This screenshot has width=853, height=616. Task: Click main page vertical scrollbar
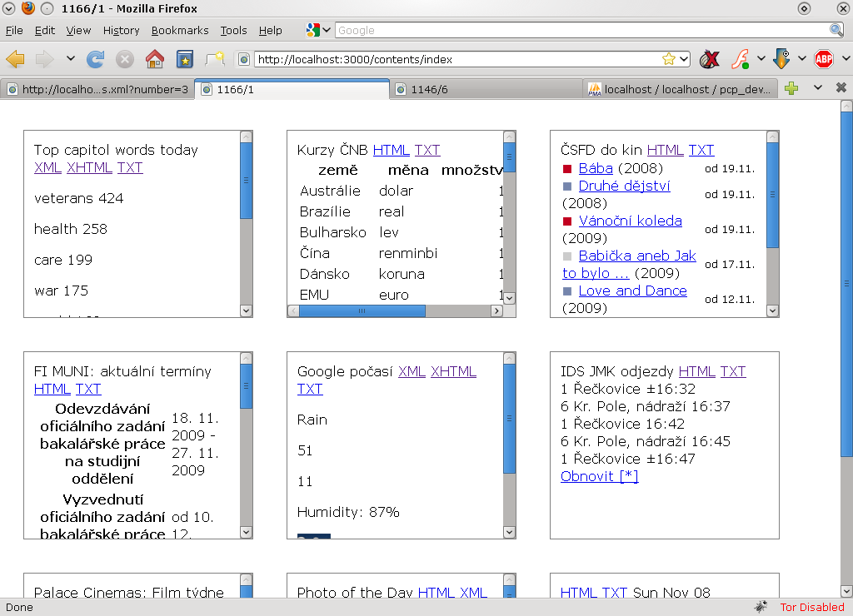click(x=846, y=285)
